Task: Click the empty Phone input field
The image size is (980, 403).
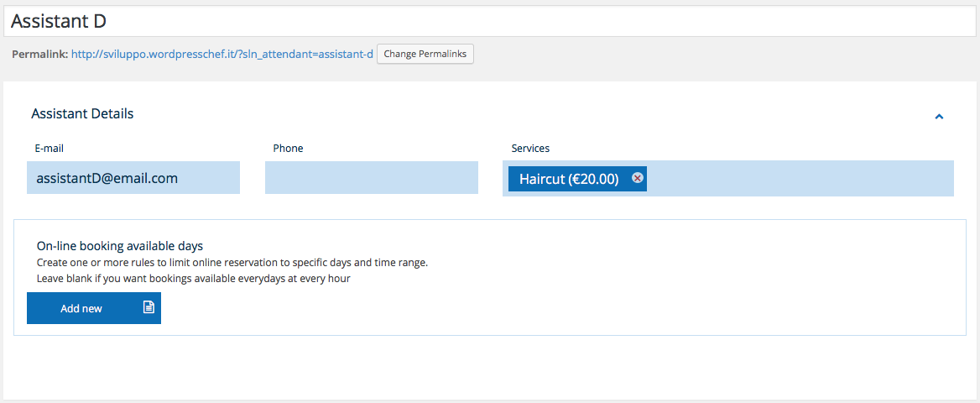Action: 371,178
